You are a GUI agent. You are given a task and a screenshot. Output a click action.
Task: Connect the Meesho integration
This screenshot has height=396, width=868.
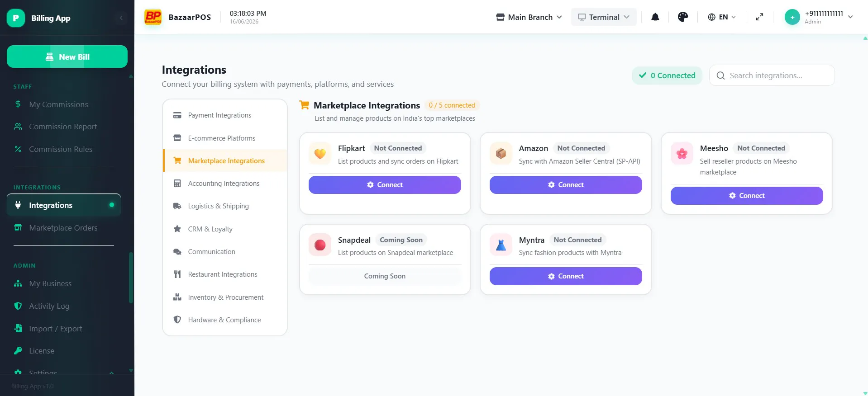pos(747,196)
